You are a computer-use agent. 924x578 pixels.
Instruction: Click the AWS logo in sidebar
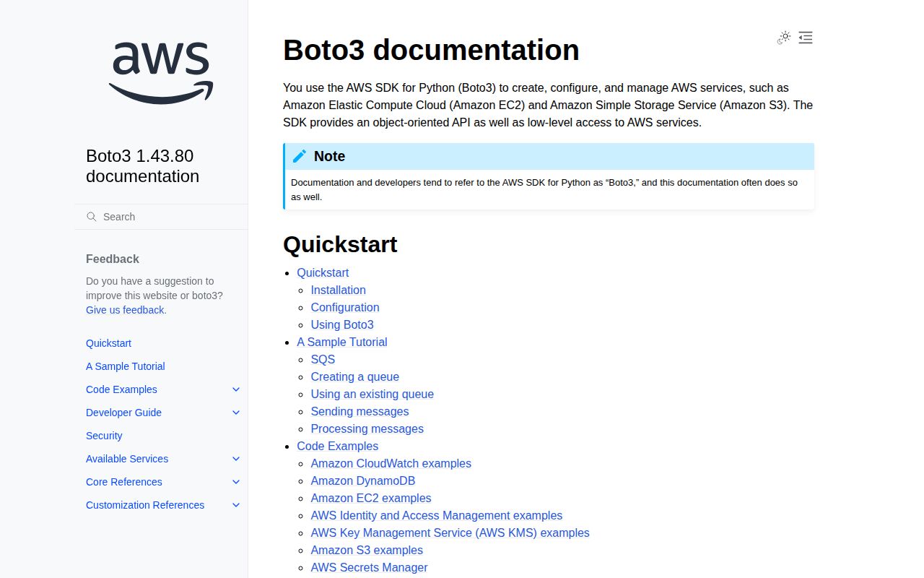click(x=161, y=72)
